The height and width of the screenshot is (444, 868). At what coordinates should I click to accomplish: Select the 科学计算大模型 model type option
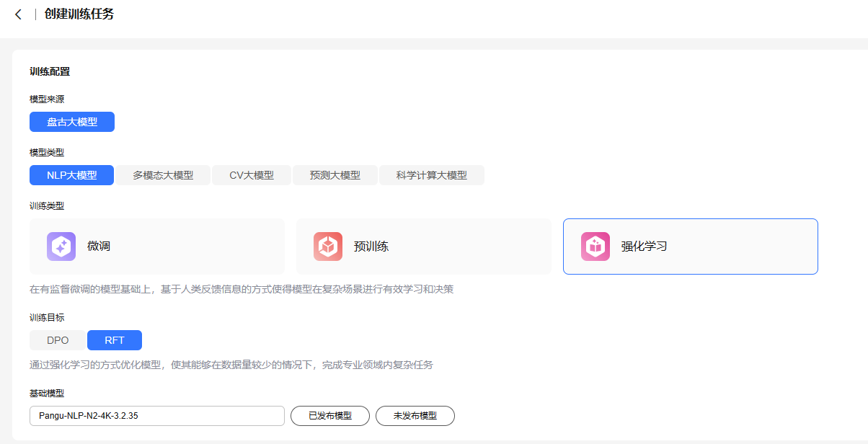pos(431,174)
